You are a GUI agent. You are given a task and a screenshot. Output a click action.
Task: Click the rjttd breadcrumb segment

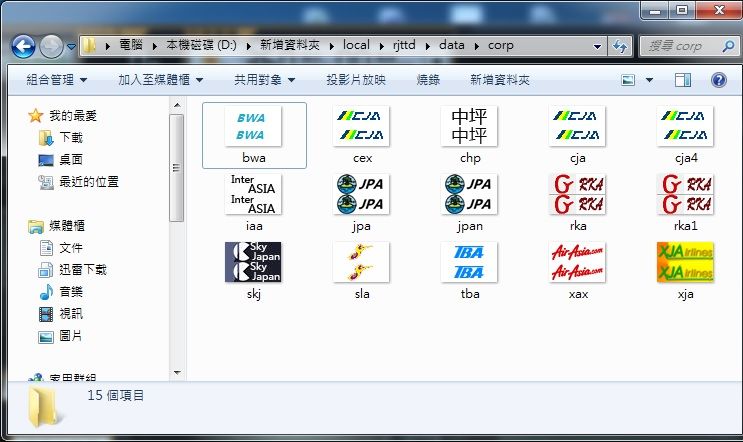(x=404, y=45)
